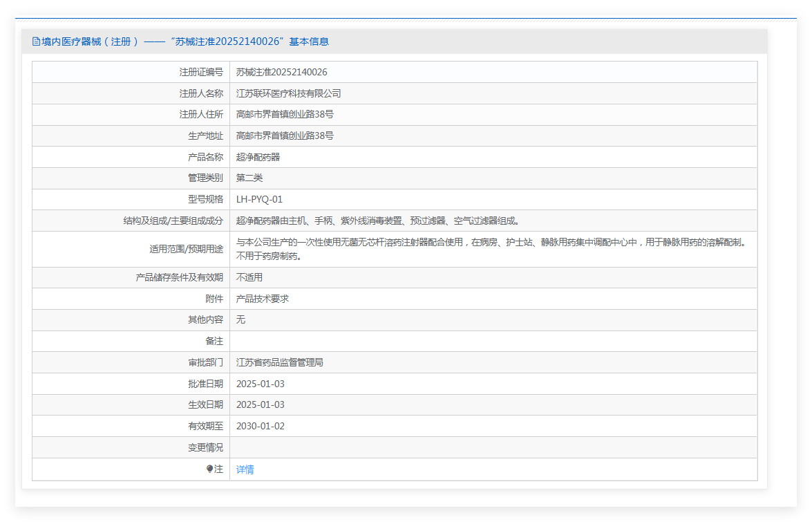This screenshot has width=812, height=522.
Task: Click the product name value 超净配药器
Action: tap(258, 157)
